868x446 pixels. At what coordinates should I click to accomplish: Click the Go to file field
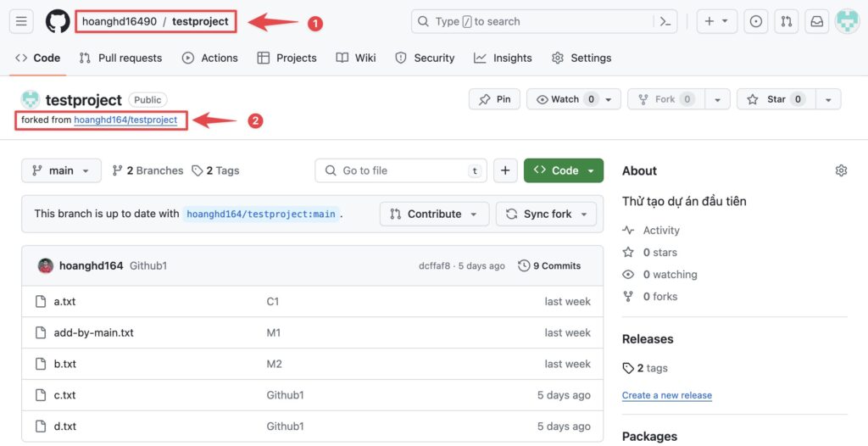(x=401, y=170)
